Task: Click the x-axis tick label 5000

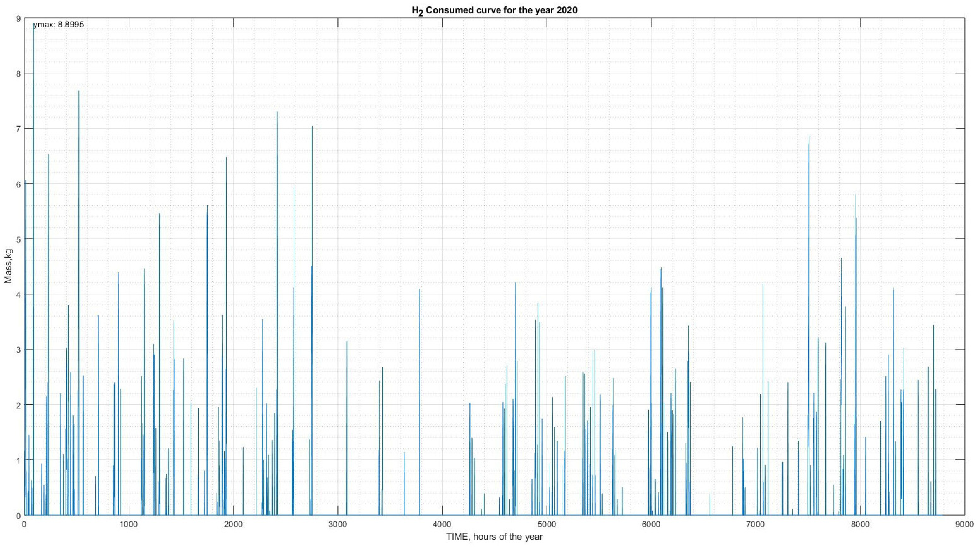Action: [547, 524]
